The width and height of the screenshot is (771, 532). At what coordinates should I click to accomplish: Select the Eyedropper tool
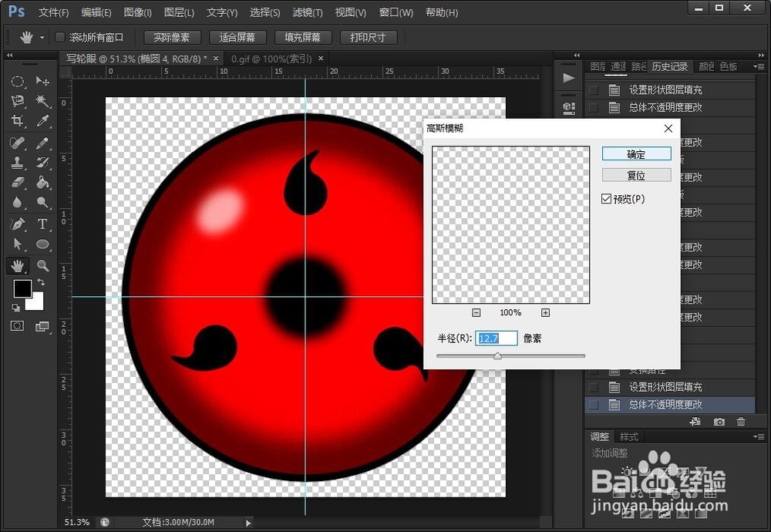click(42, 121)
